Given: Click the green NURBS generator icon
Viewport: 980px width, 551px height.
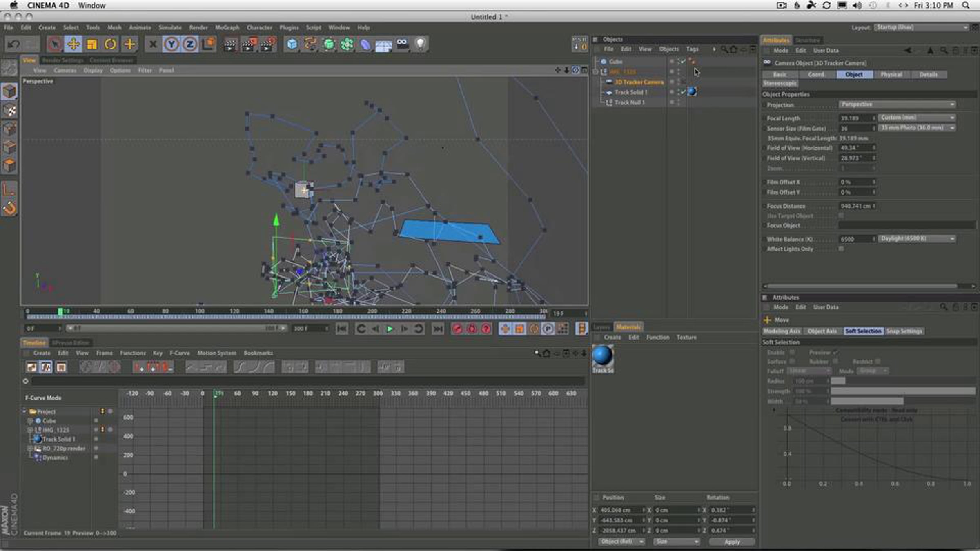Looking at the screenshot, I should point(329,44).
